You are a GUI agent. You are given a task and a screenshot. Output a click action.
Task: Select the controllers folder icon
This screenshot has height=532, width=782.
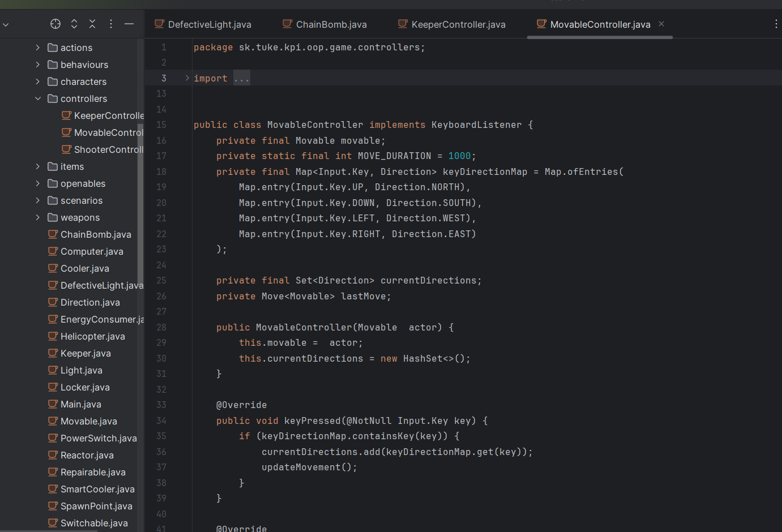[x=53, y=98]
